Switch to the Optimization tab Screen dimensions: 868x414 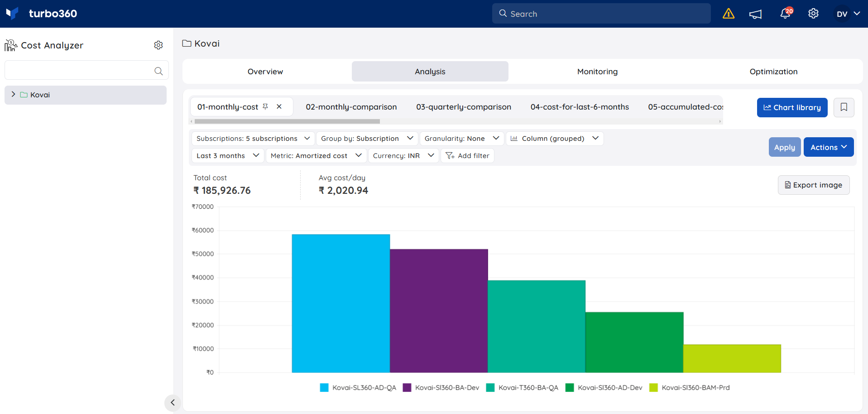[773, 72]
